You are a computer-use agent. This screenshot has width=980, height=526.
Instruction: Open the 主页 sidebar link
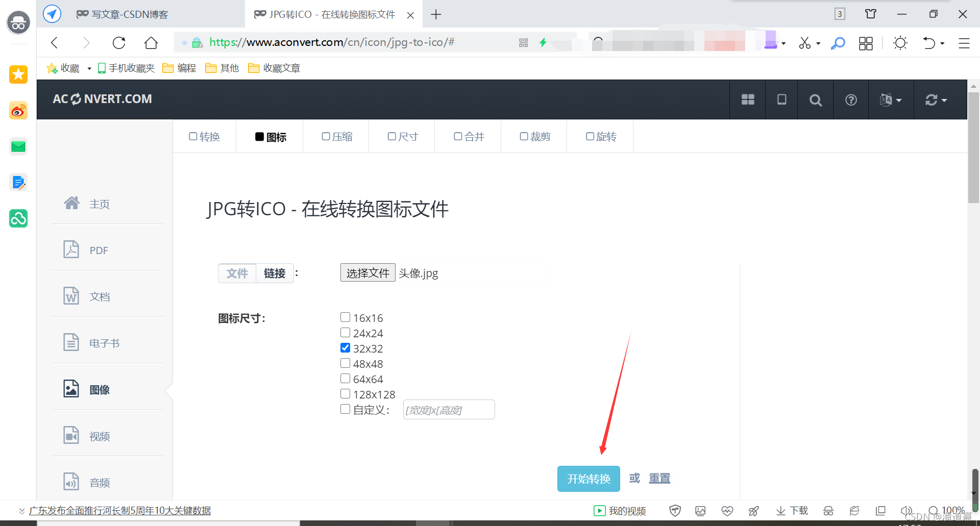100,204
